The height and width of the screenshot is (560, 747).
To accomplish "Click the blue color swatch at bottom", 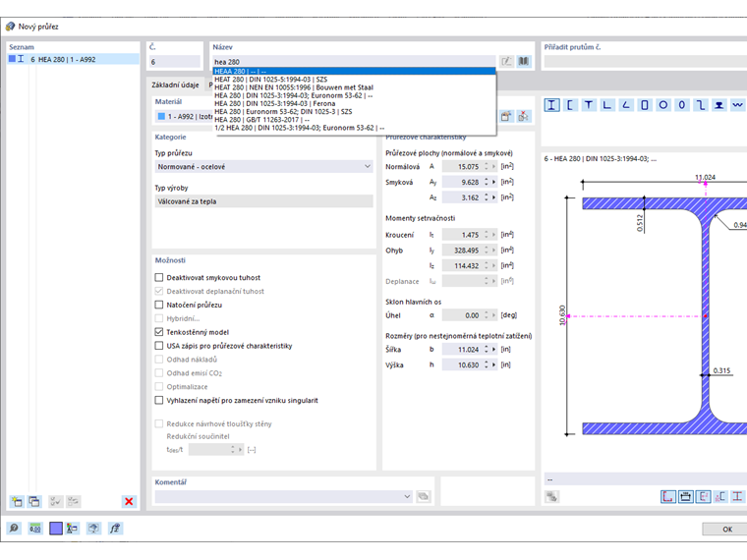I will pos(56,529).
